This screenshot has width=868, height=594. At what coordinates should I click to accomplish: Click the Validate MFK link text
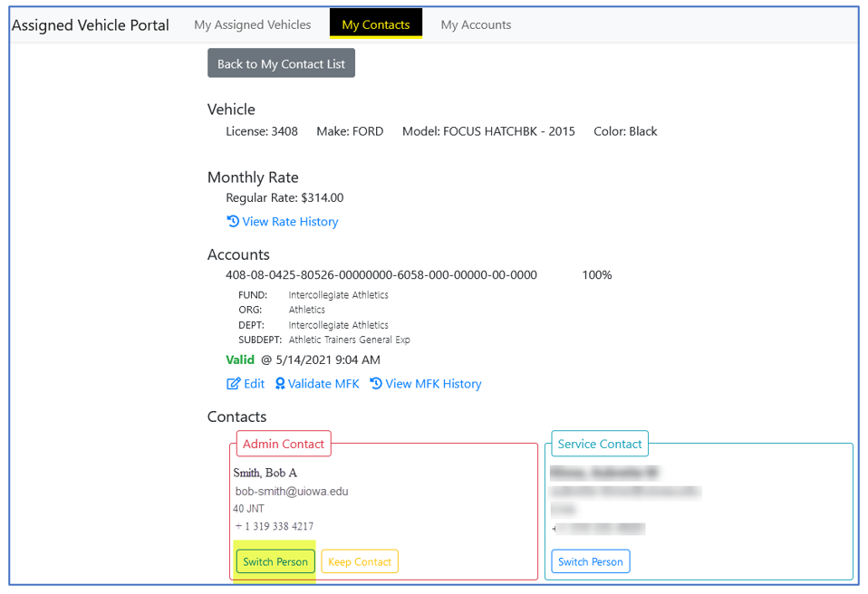(x=323, y=384)
